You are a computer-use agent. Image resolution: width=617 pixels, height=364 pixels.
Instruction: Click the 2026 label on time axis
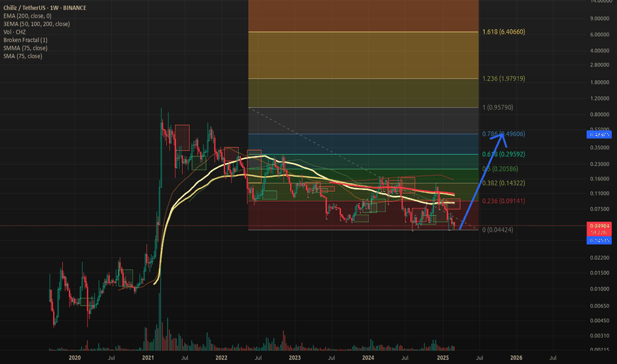point(516,357)
